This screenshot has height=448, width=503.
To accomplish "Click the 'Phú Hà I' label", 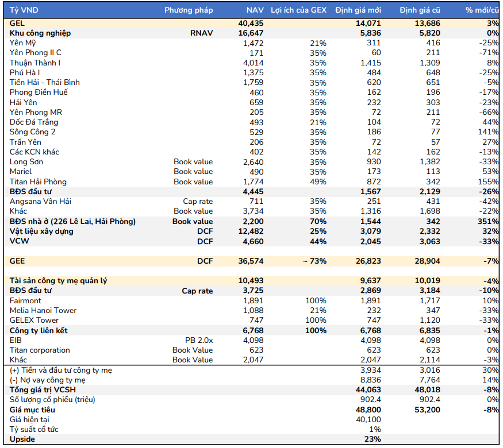I will pos(25,72).
